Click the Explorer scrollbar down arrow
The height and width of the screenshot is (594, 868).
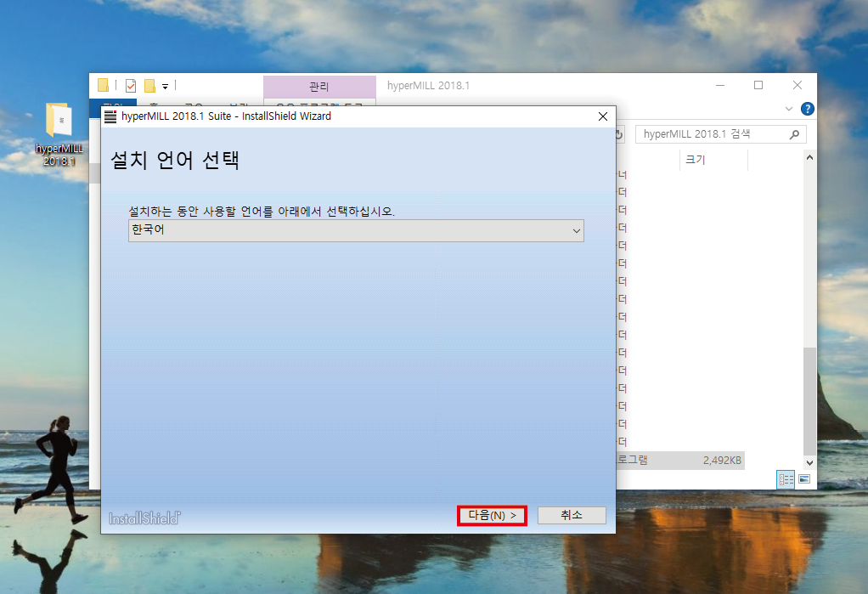point(809,462)
